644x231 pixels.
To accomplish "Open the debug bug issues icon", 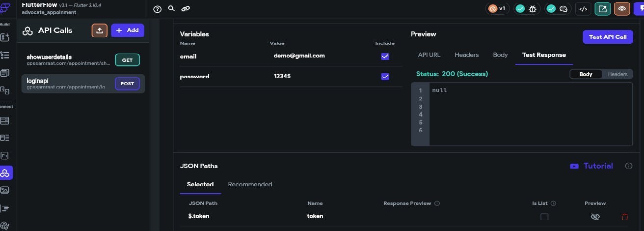I will 532,9.
